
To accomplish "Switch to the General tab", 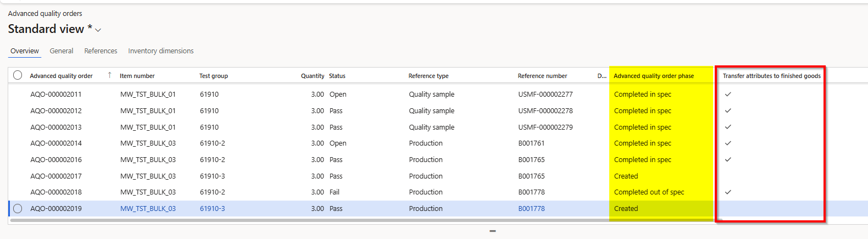I will point(61,51).
